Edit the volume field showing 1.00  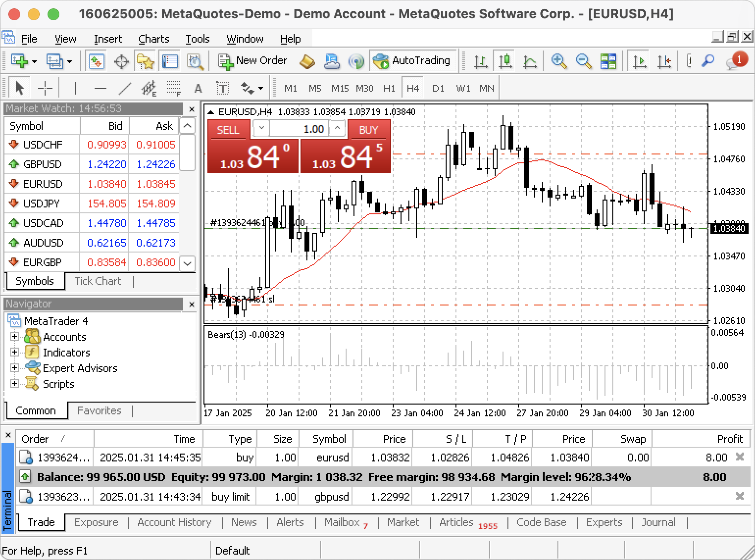pyautogui.click(x=299, y=129)
